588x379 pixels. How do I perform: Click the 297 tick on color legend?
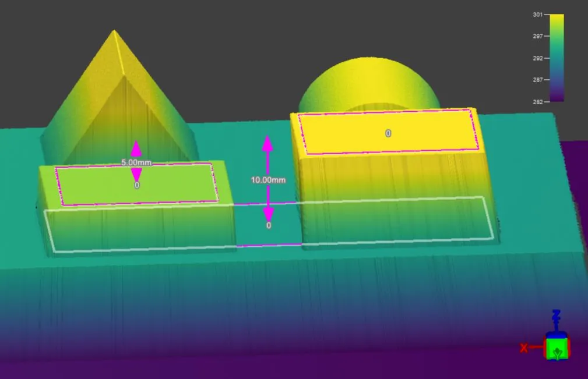click(537, 36)
